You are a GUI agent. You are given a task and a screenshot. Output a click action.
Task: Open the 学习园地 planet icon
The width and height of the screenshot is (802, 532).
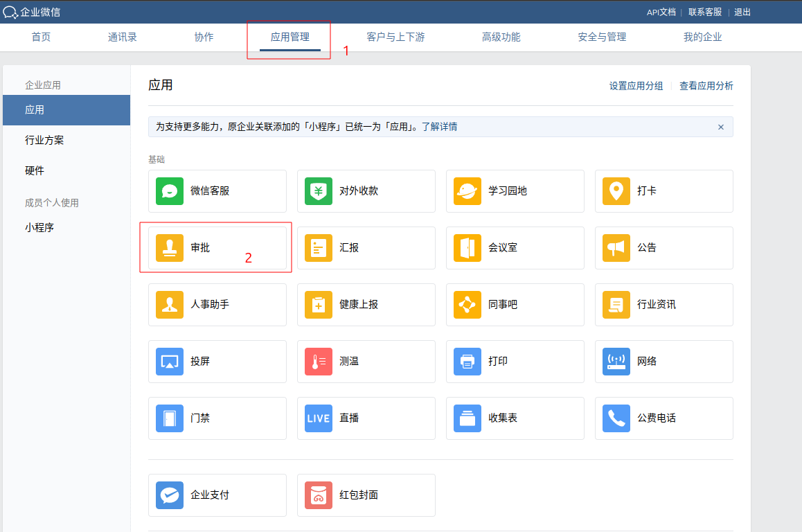pos(467,191)
